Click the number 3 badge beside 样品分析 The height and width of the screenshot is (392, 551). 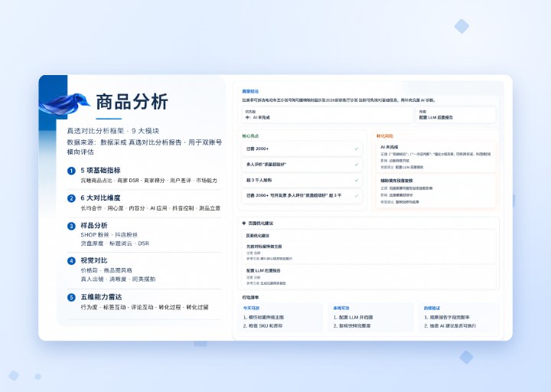(x=71, y=226)
